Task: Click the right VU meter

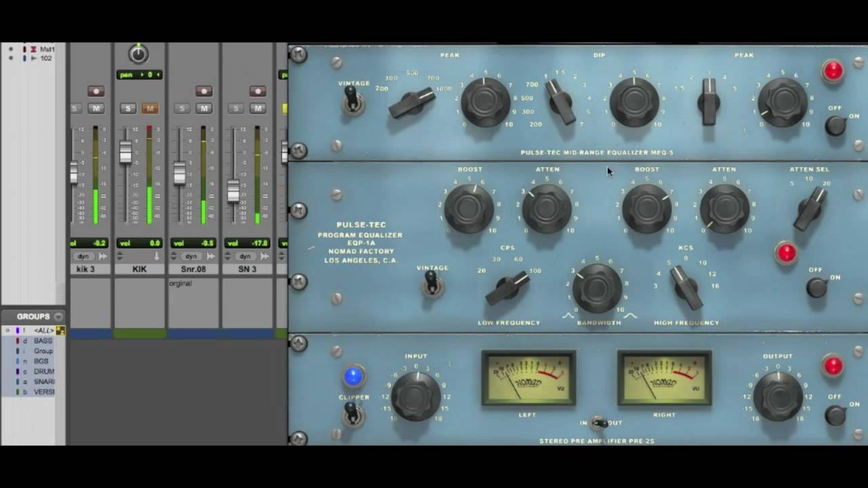Action: tap(664, 378)
